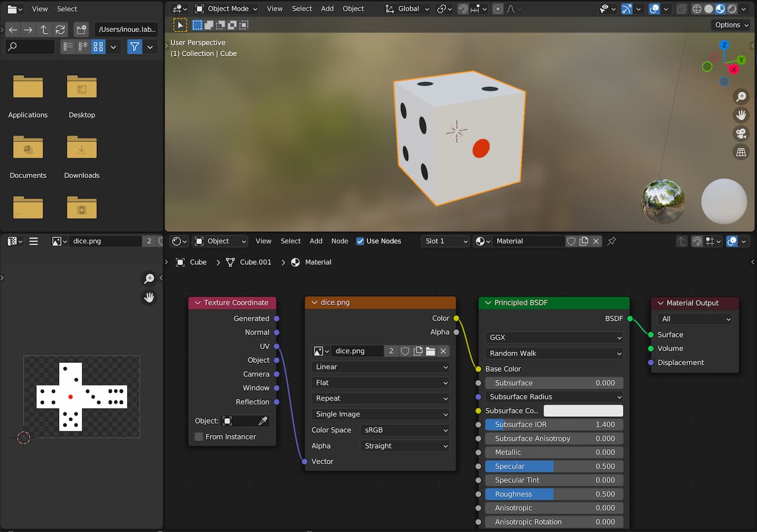
Task: Click the eyedropper in Texture Coordinate node
Action: 263,421
